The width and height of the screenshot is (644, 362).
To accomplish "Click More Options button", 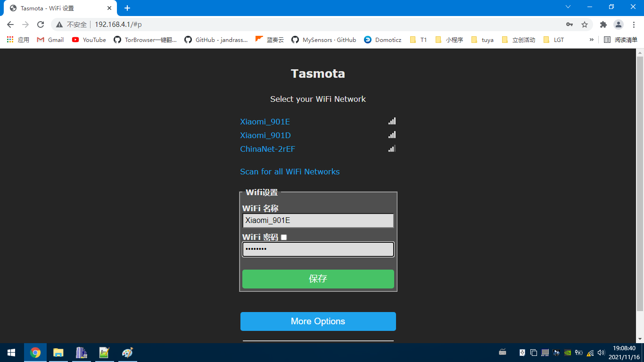I will click(318, 321).
